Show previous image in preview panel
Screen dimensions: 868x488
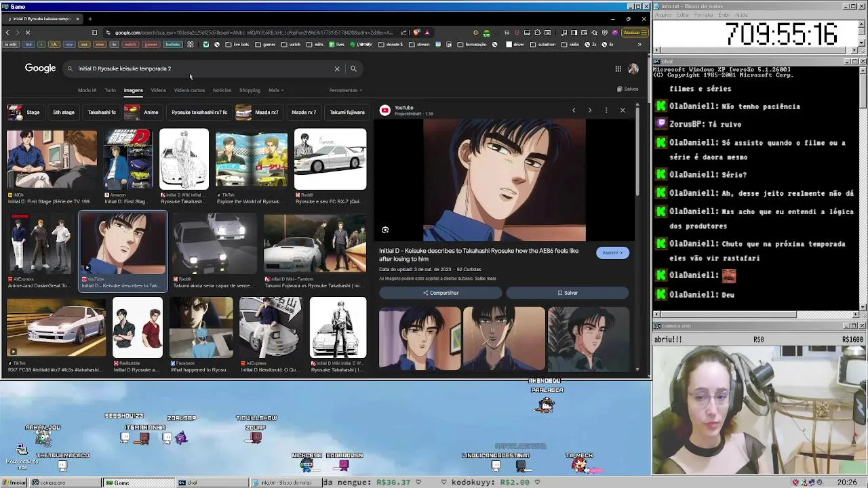pyautogui.click(x=574, y=110)
